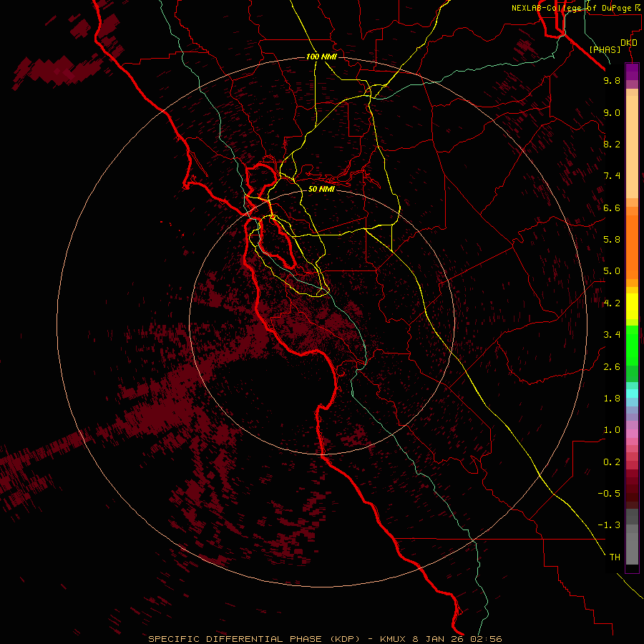Click the 1.0 value on the color scale

point(612,430)
